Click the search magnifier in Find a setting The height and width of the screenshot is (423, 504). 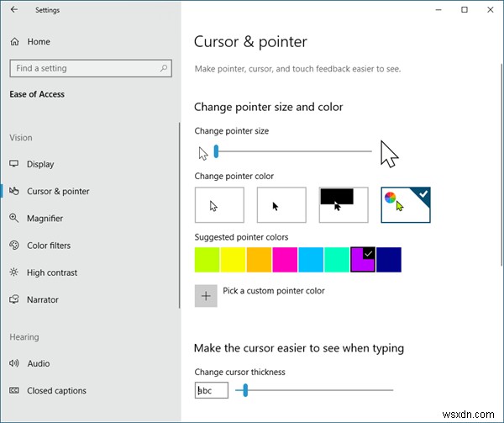[164, 68]
